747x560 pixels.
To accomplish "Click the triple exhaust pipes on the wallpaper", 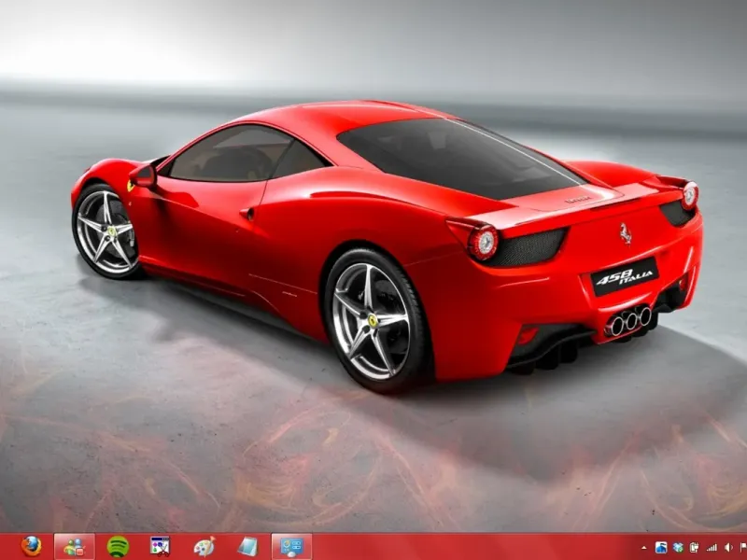I will point(628,321).
